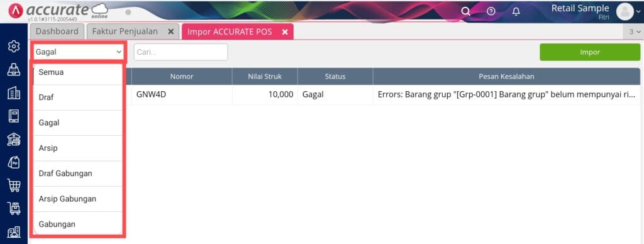The height and width of the screenshot is (244, 644).
Task: Close the Impor ACCURATE POS tab
Action: click(x=285, y=31)
